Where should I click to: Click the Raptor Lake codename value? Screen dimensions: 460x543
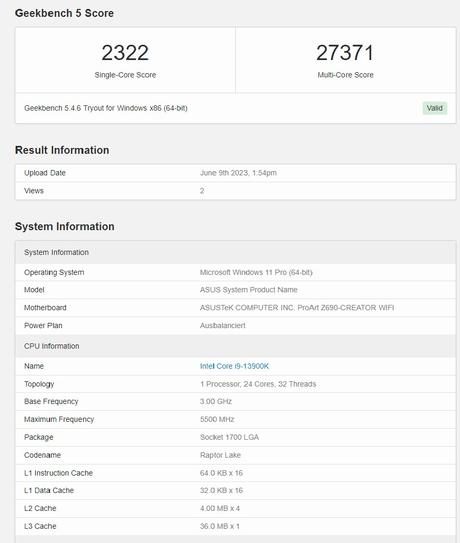pos(220,455)
